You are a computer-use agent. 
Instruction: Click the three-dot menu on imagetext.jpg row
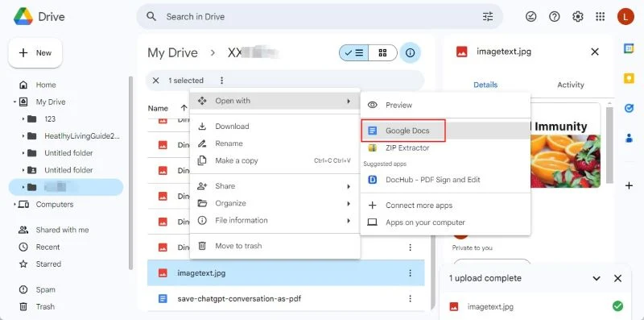coord(410,272)
